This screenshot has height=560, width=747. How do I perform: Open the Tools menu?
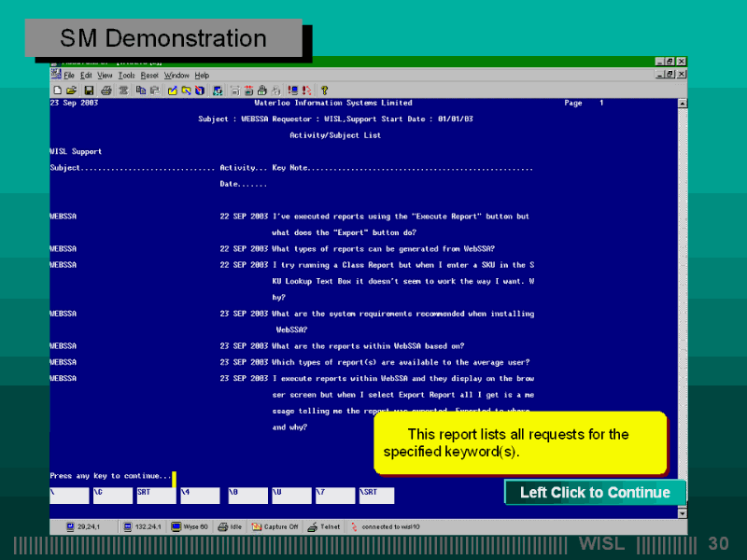pos(126,75)
